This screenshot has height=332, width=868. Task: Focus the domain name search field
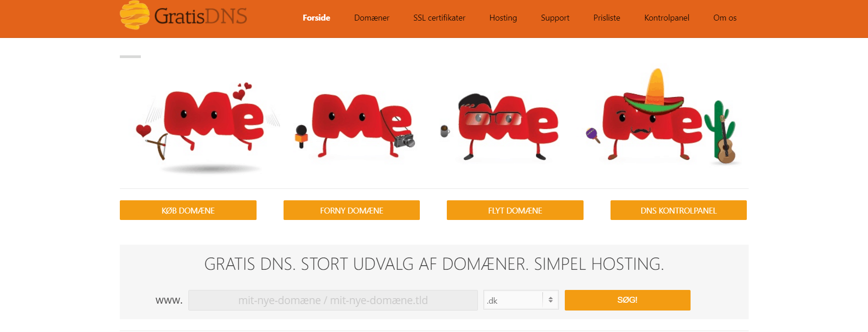coord(333,300)
